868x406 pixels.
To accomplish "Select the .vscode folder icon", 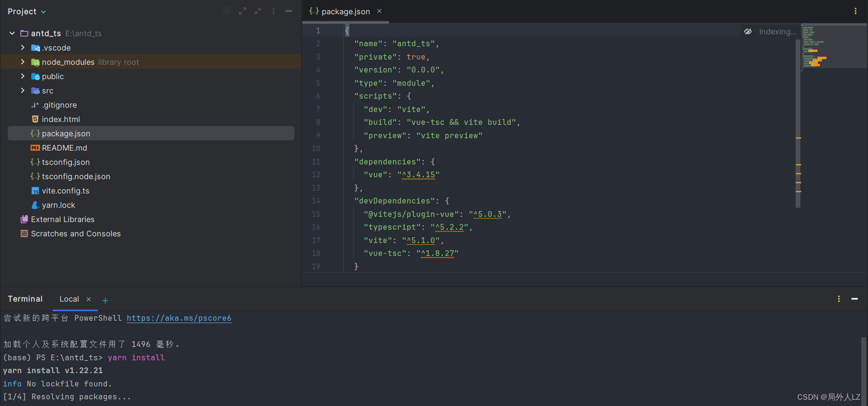I will pyautogui.click(x=35, y=48).
